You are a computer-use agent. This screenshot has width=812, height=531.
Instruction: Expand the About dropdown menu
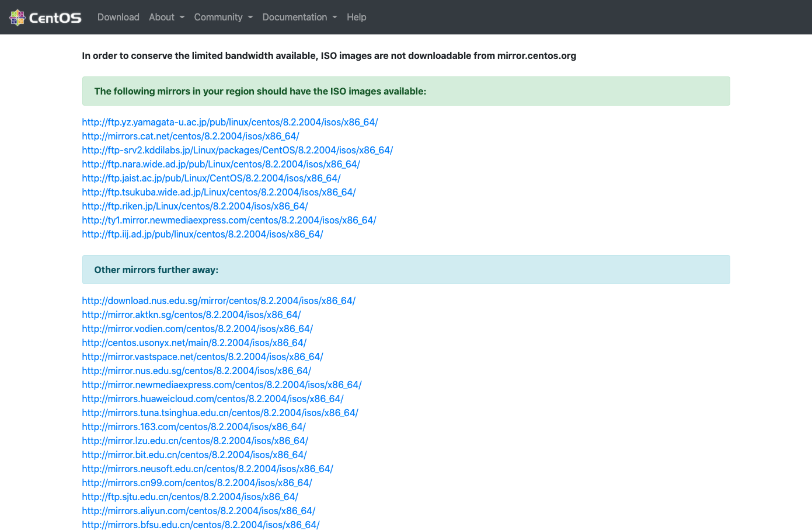(x=166, y=18)
